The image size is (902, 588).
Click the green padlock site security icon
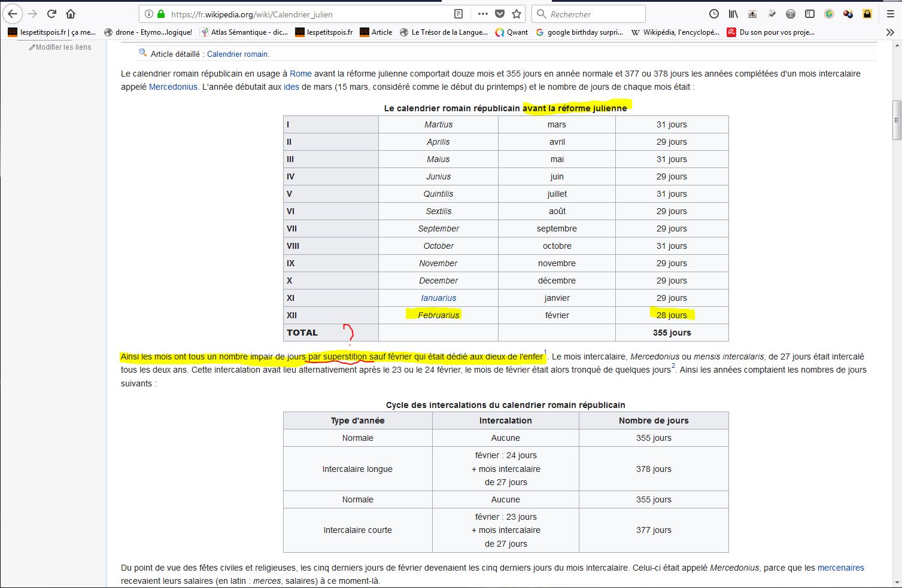point(160,14)
